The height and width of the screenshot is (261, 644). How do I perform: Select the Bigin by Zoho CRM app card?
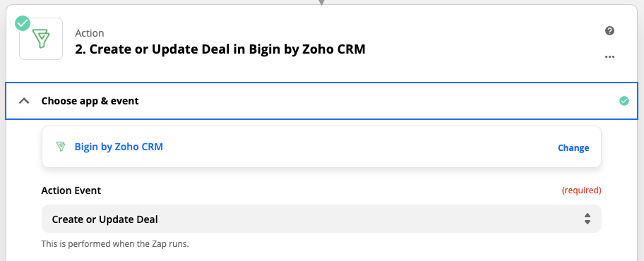tap(321, 147)
